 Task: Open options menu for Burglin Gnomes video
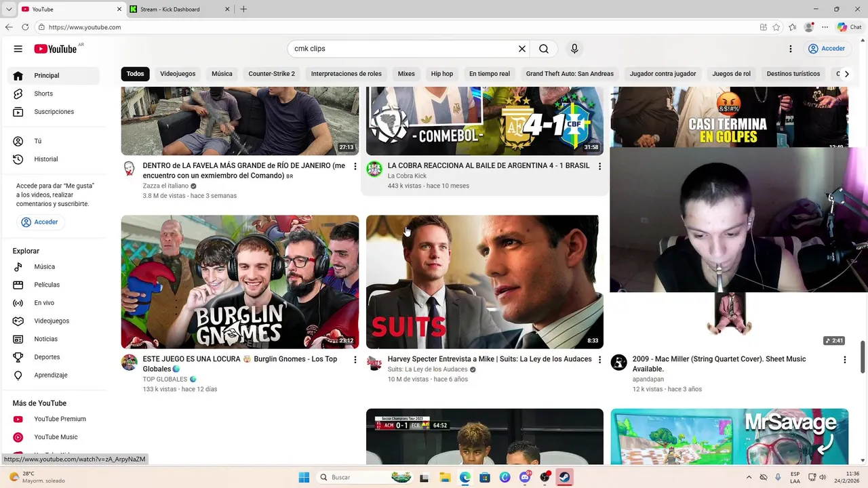click(x=355, y=360)
